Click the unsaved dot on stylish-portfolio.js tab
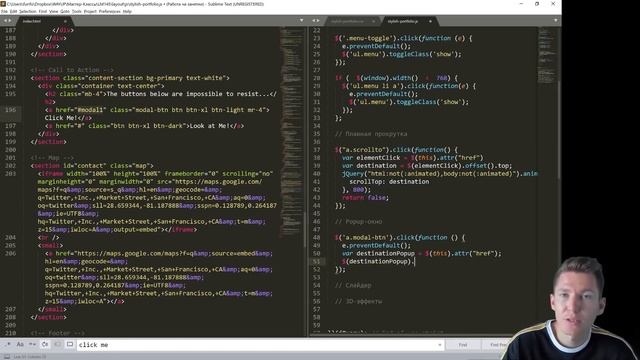This screenshot has height=360, width=640. coord(430,21)
